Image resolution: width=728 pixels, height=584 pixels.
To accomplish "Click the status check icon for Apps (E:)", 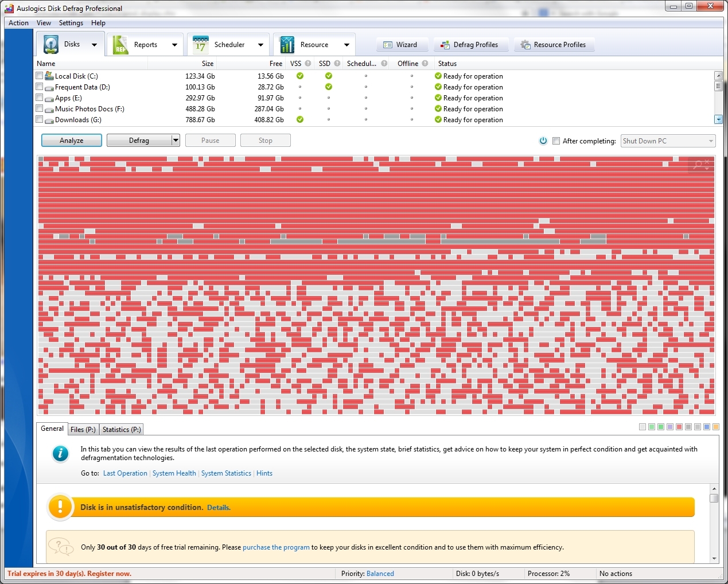I will click(x=438, y=98).
